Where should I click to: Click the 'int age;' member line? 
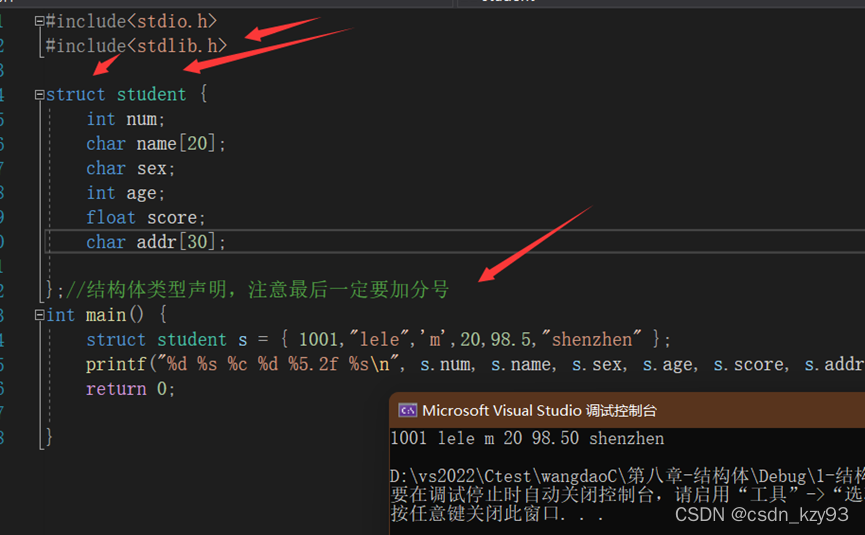coord(125,193)
